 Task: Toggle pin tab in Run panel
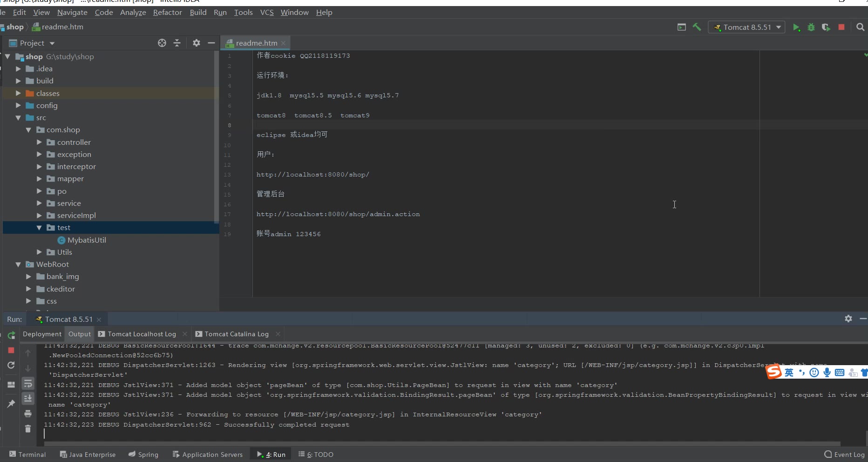pos(11,403)
